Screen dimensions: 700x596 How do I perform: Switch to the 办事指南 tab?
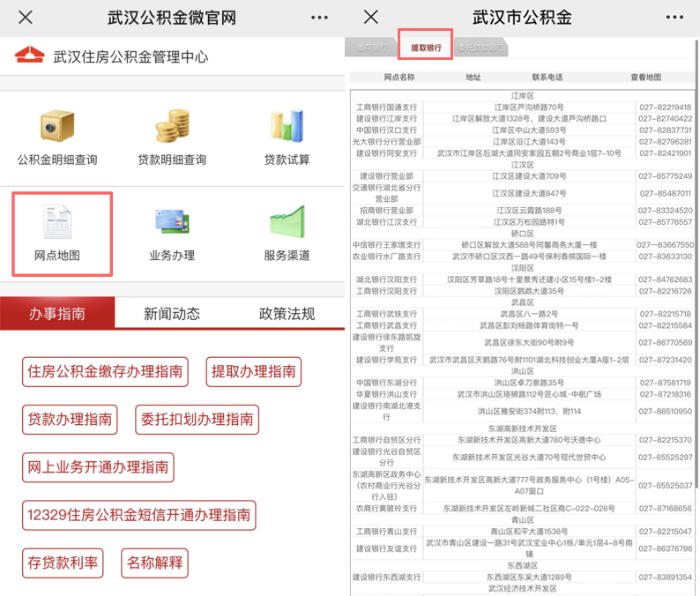57,313
